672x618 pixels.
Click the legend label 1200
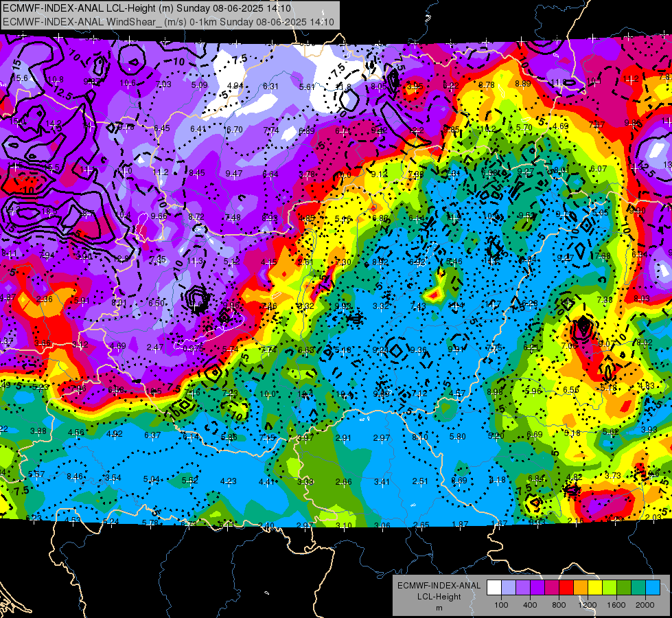(x=588, y=605)
